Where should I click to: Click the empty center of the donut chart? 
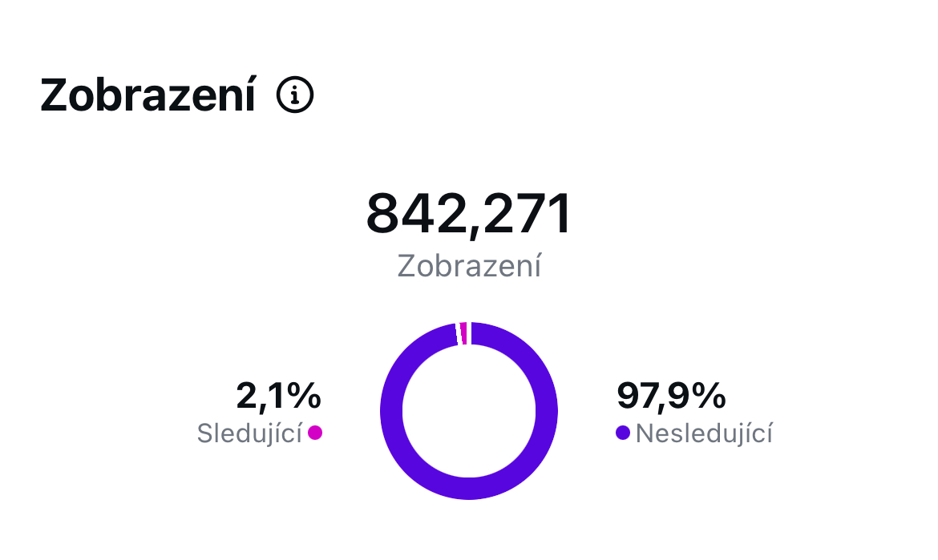point(469,411)
